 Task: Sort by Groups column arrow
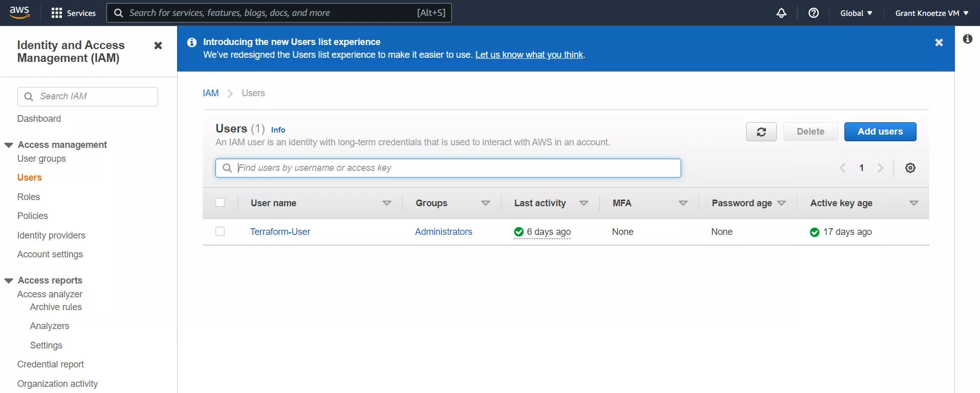[x=486, y=203]
